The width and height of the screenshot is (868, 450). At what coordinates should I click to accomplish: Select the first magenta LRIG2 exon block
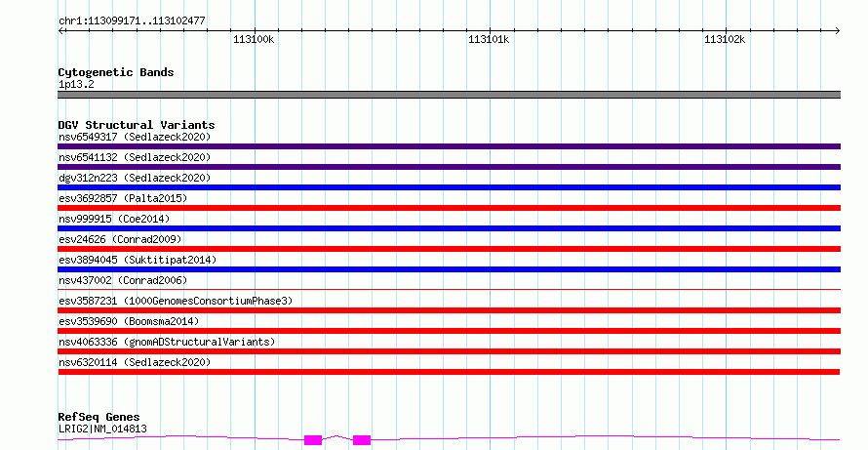click(313, 440)
